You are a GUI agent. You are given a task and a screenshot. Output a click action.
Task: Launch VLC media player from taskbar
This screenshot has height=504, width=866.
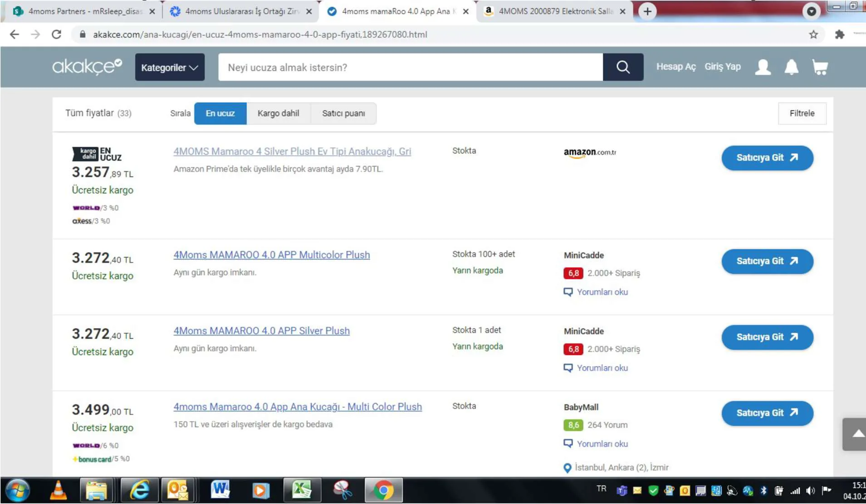pos(59,490)
